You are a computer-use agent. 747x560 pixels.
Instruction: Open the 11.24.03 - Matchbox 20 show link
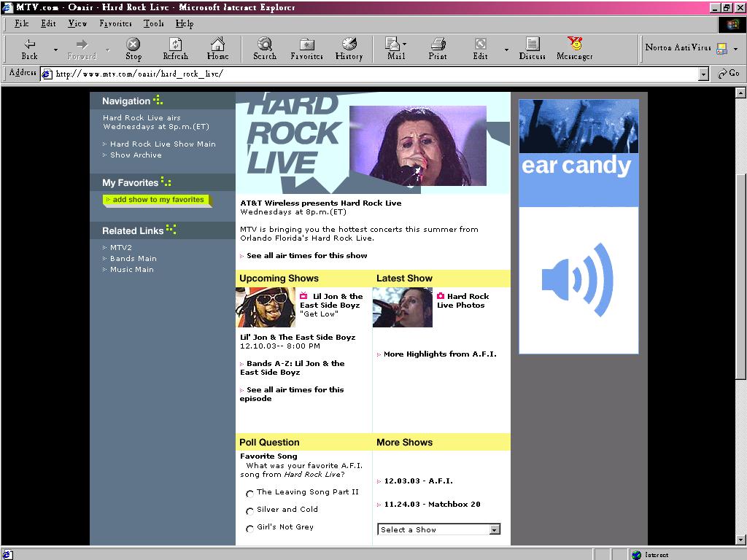[x=433, y=505]
